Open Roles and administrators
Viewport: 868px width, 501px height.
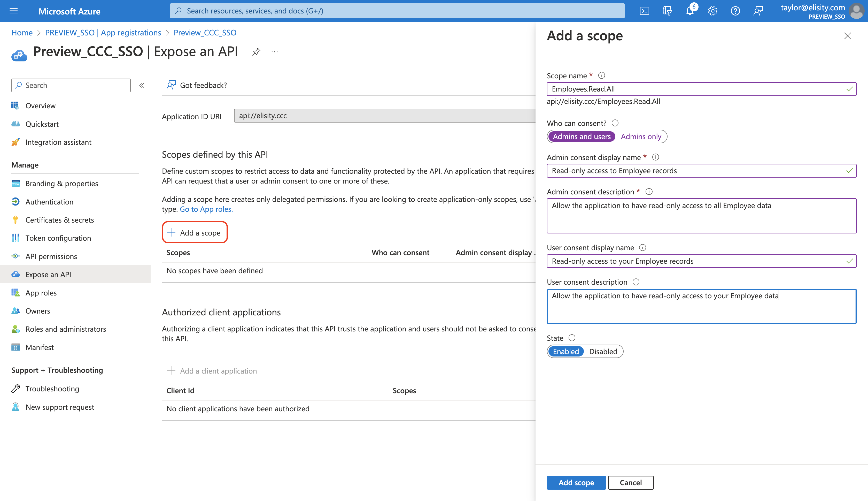pyautogui.click(x=66, y=329)
